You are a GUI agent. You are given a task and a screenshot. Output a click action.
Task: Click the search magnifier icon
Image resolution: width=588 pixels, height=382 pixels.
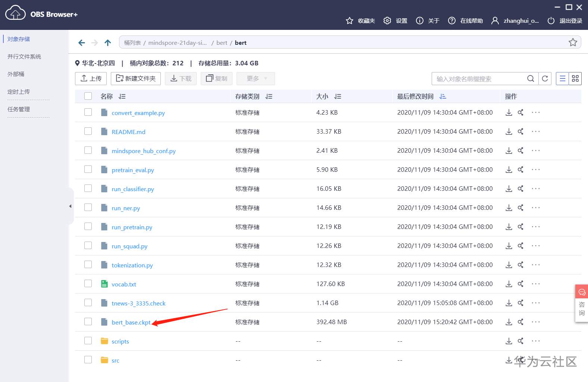(x=531, y=78)
